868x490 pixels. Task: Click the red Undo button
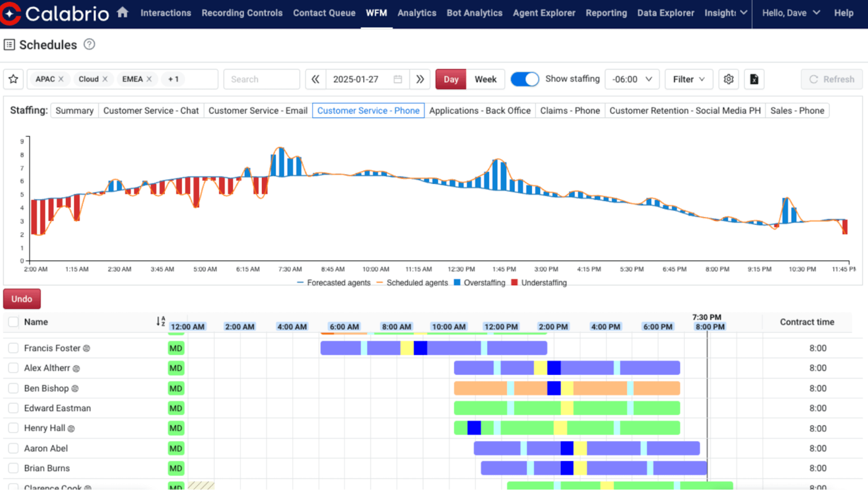22,299
